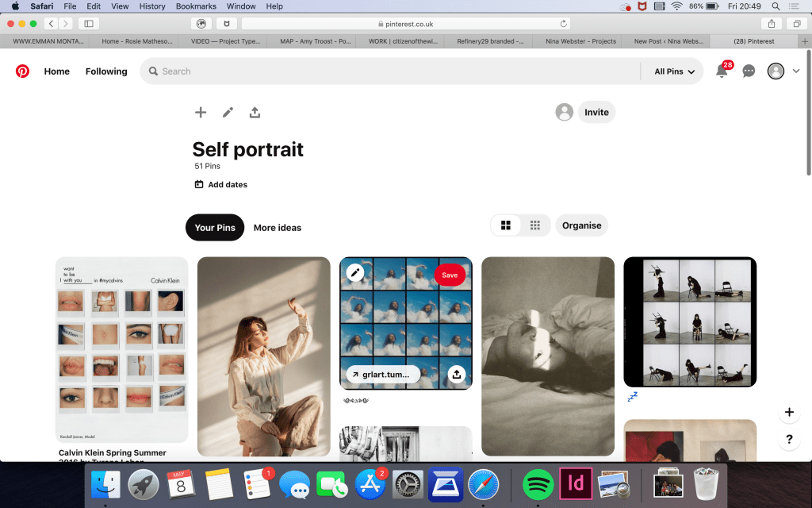This screenshot has height=508, width=812.
Task: Click the plus icon above board title
Action: click(201, 113)
